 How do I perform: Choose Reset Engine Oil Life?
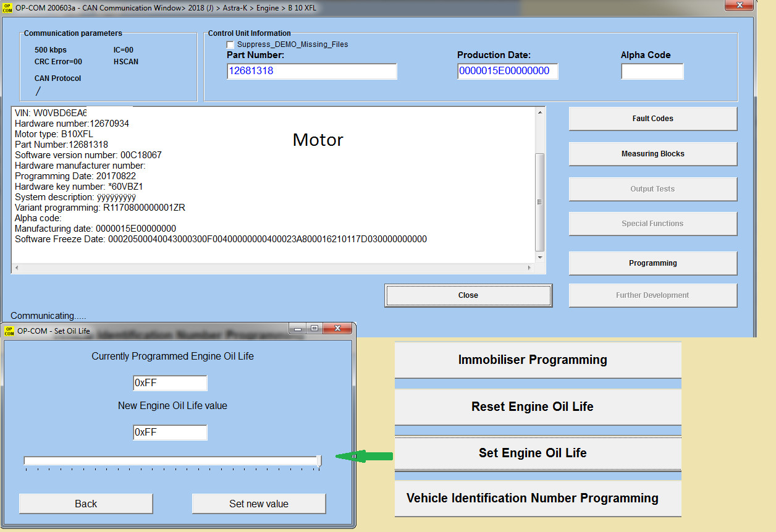(538, 407)
